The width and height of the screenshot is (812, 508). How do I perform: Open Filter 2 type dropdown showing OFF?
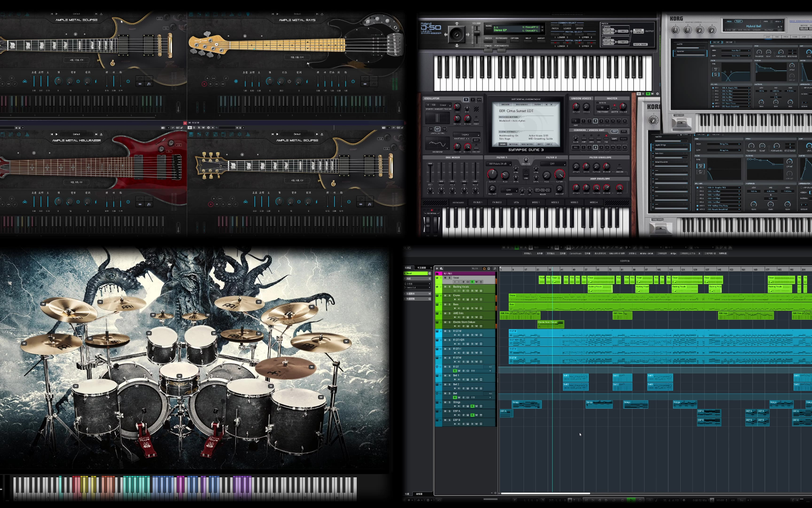pos(552,164)
